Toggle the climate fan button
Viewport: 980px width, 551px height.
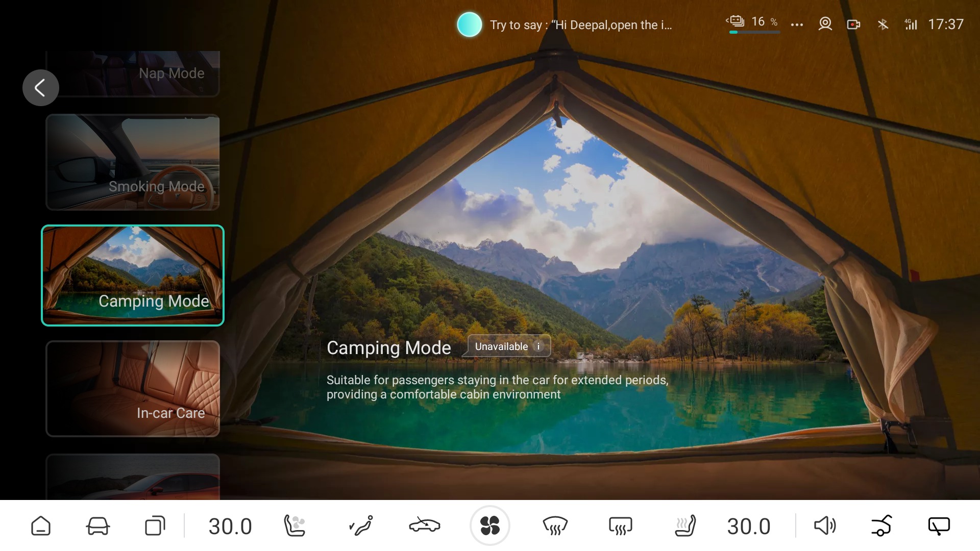[489, 526]
